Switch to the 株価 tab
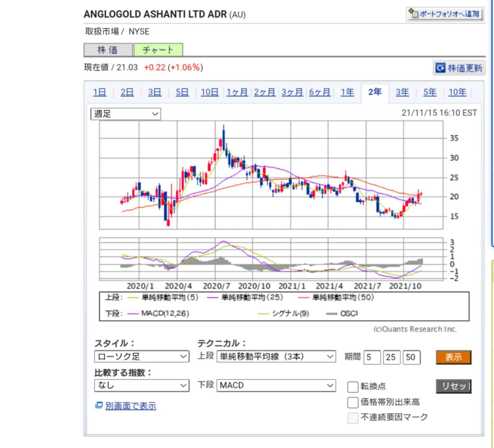The width and height of the screenshot is (494, 448). [x=108, y=50]
